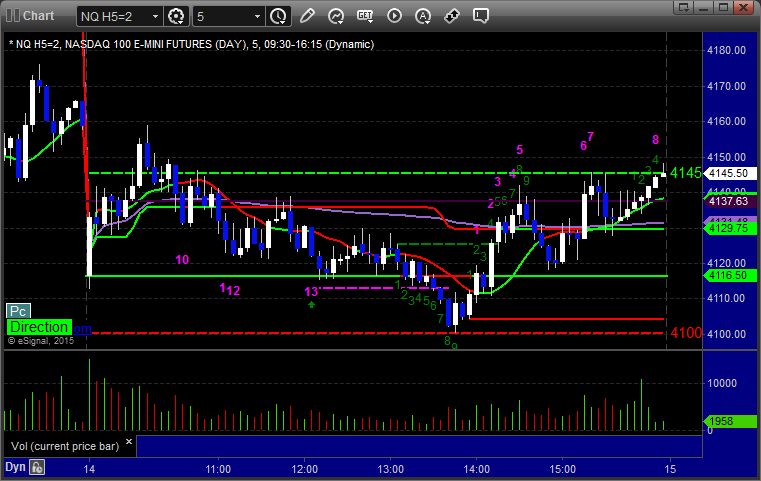This screenshot has height=481, width=761.
Task: Open time template clock menu
Action: (278, 16)
